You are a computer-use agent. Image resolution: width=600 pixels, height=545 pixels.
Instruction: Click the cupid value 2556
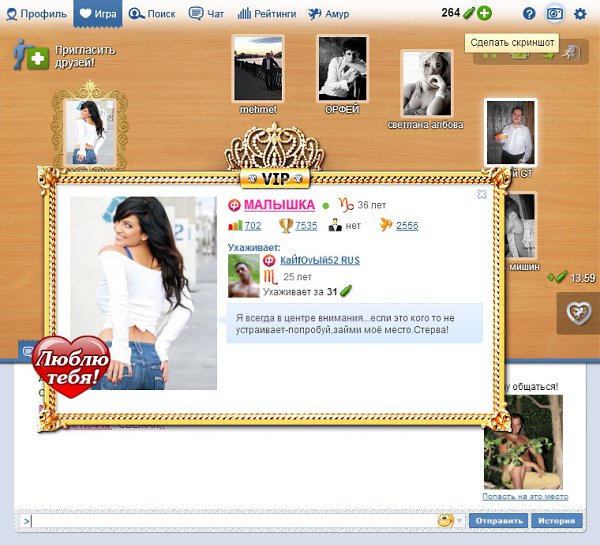[407, 226]
